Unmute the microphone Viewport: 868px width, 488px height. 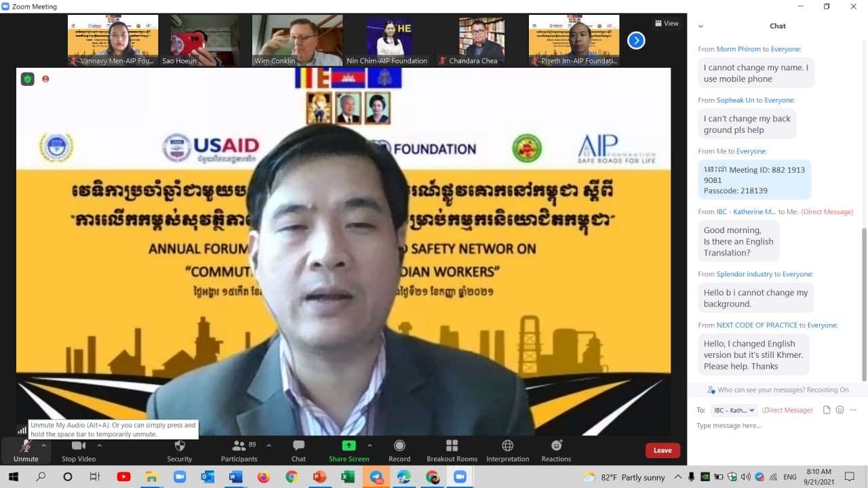pyautogui.click(x=26, y=450)
